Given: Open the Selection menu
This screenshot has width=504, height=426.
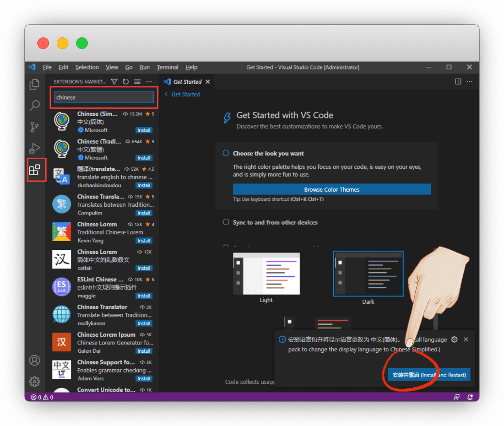Looking at the screenshot, I should (87, 67).
